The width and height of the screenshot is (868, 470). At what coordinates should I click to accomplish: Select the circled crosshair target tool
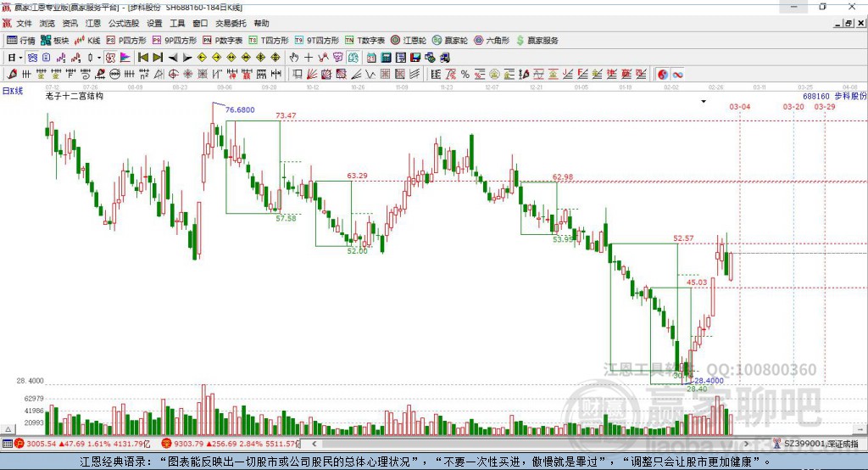coord(173,75)
